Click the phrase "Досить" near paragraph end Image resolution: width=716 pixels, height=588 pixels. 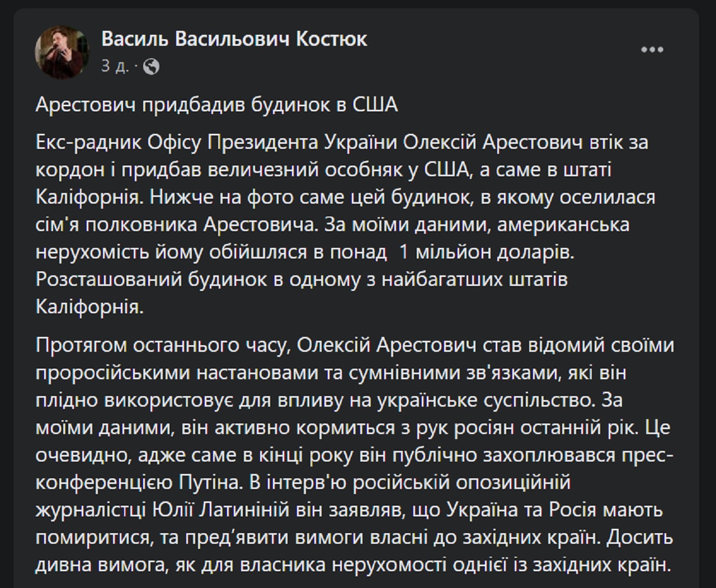tap(640, 537)
